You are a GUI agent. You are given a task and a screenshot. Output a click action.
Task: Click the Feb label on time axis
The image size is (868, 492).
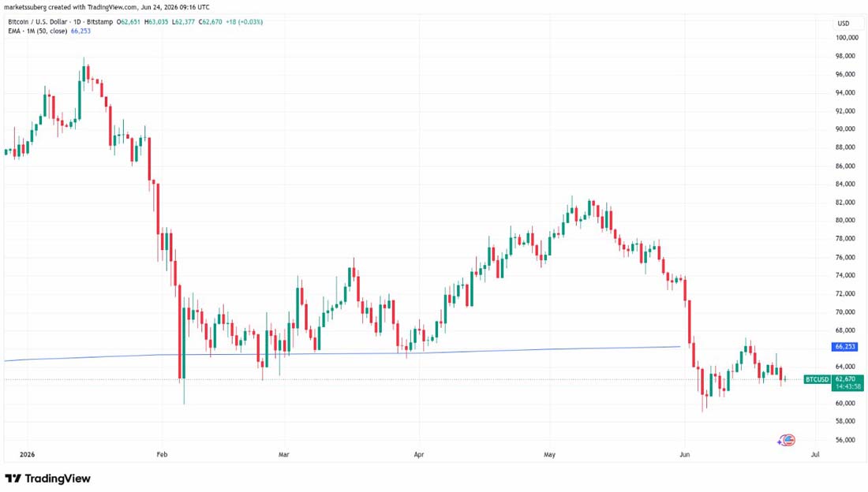(162, 454)
